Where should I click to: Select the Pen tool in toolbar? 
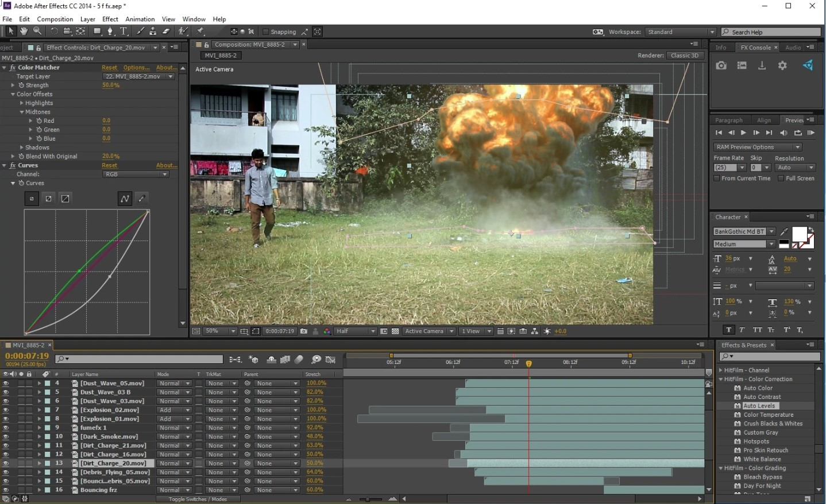(110, 31)
